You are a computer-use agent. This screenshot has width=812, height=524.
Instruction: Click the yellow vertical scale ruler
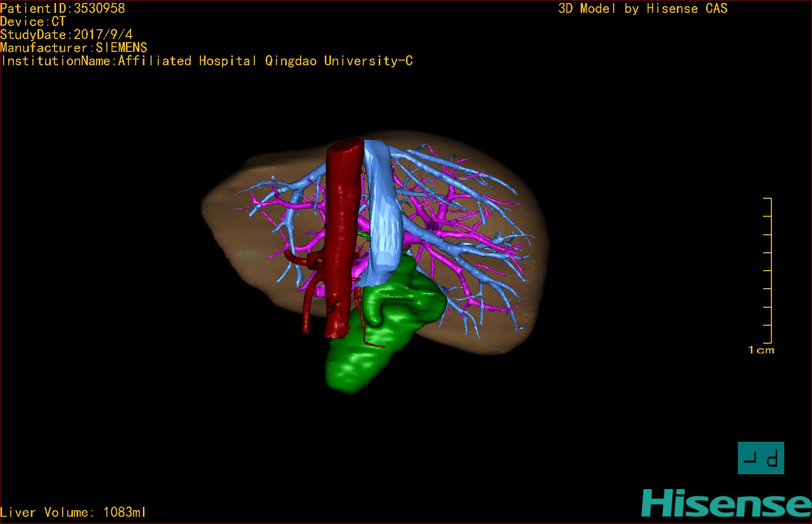coord(768,270)
